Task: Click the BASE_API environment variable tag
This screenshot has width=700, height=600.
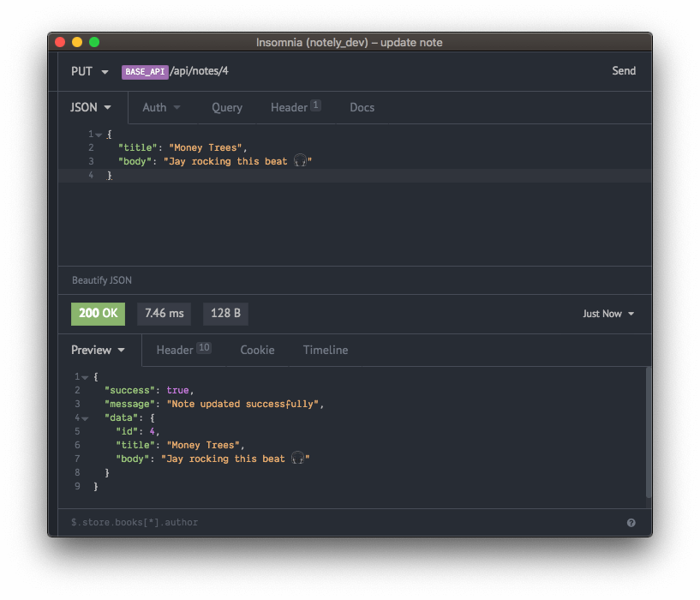Action: tap(145, 71)
